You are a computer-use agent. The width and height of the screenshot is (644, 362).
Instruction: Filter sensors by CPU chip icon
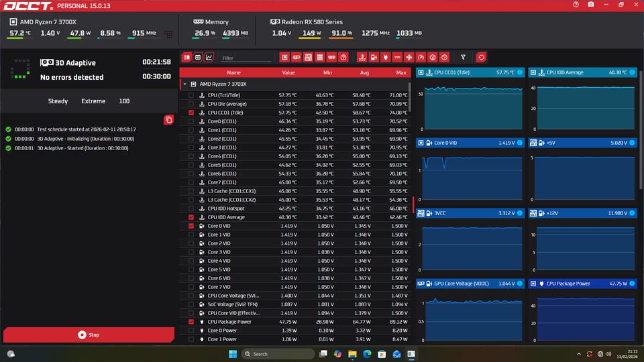point(284,58)
